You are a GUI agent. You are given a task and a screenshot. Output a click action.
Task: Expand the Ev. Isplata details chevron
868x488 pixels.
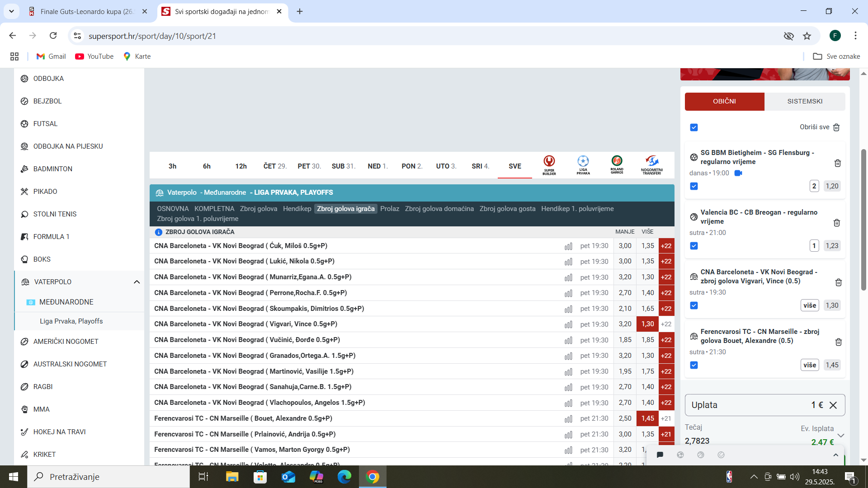click(x=841, y=436)
